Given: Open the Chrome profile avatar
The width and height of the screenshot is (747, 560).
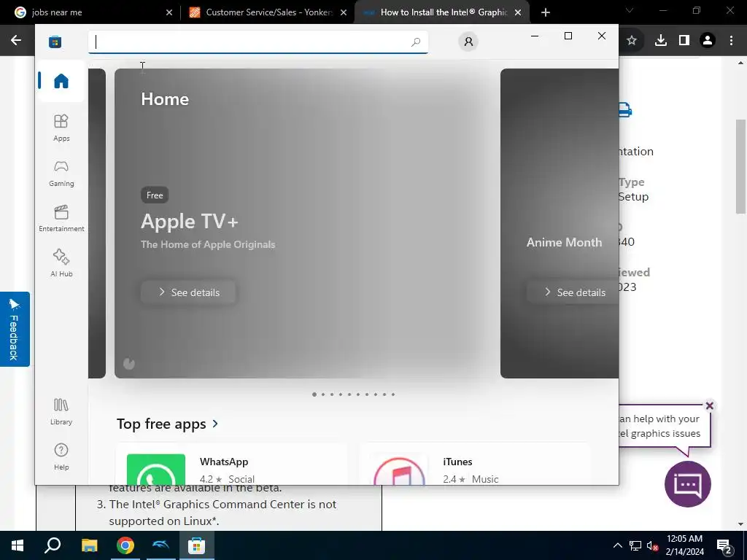Looking at the screenshot, I should pyautogui.click(x=708, y=41).
